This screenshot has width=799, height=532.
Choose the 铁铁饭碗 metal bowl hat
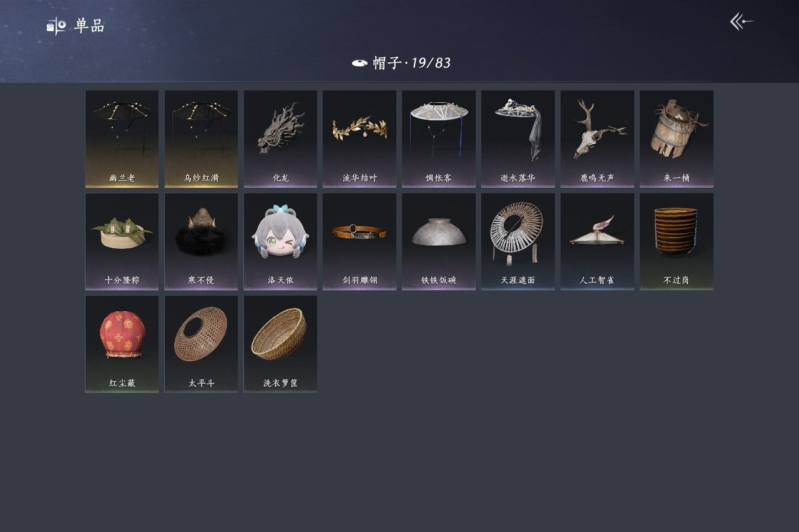pyautogui.click(x=439, y=241)
